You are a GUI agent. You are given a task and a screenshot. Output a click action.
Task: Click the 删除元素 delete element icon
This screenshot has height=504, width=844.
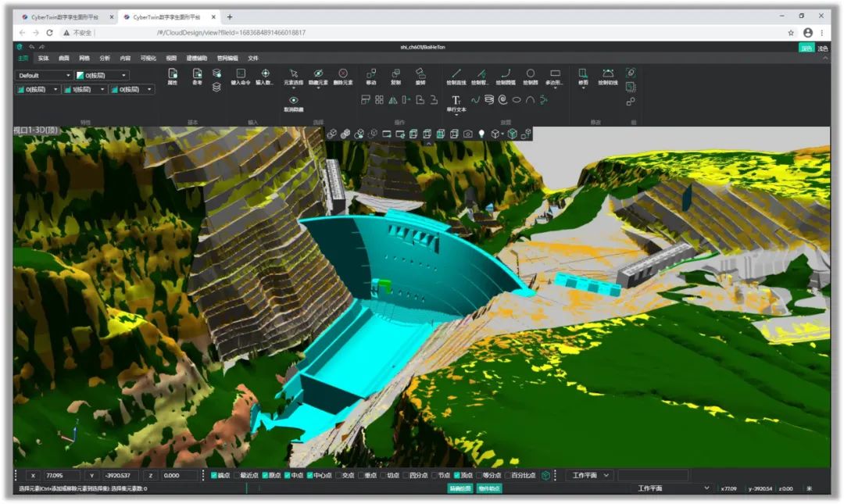coord(342,73)
